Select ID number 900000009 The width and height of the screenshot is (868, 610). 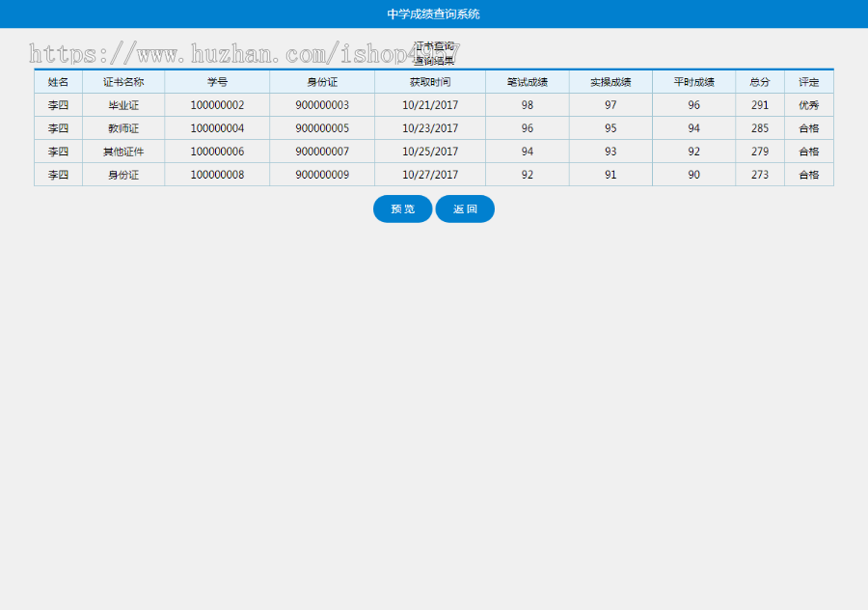tap(322, 175)
